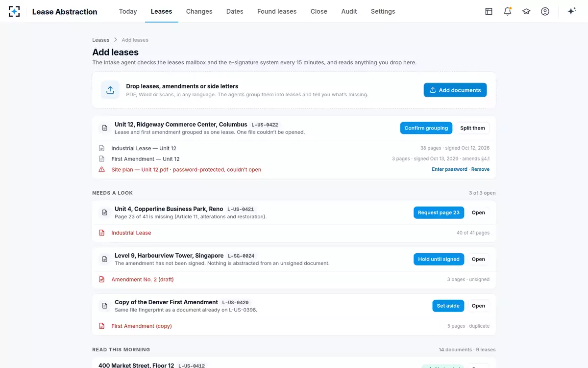The width and height of the screenshot is (588, 368).
Task: Click Request page 23 button
Action: [439, 212]
